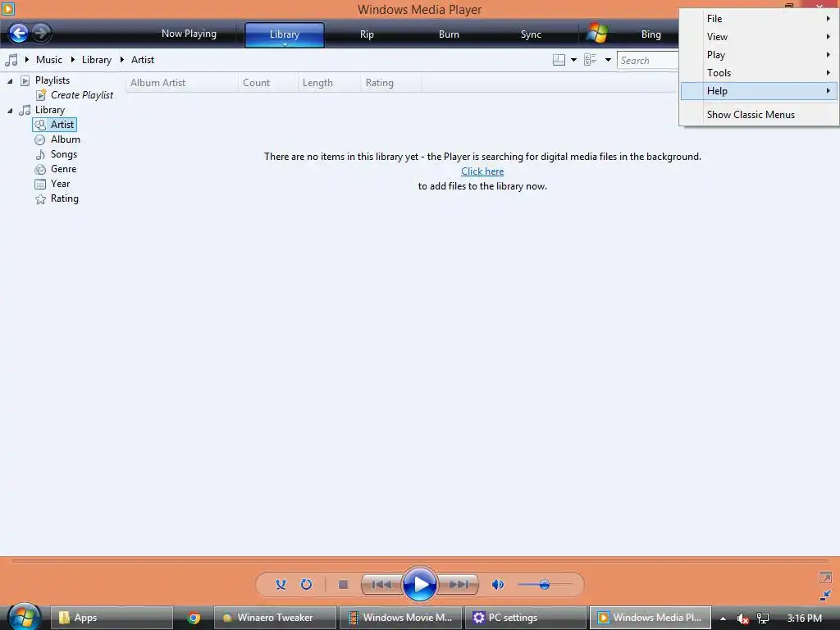Click the network tray icon
This screenshot has width=840, height=630.
pos(763,619)
